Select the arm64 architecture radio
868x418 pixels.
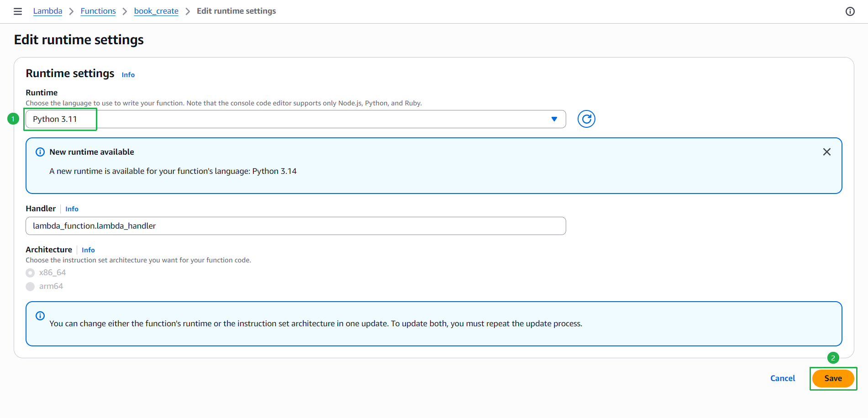(30, 287)
